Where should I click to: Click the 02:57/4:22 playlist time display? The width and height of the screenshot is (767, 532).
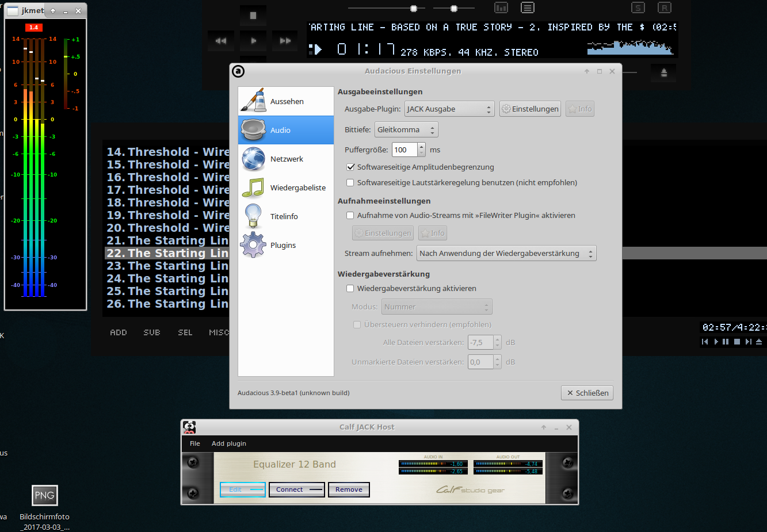734,327
